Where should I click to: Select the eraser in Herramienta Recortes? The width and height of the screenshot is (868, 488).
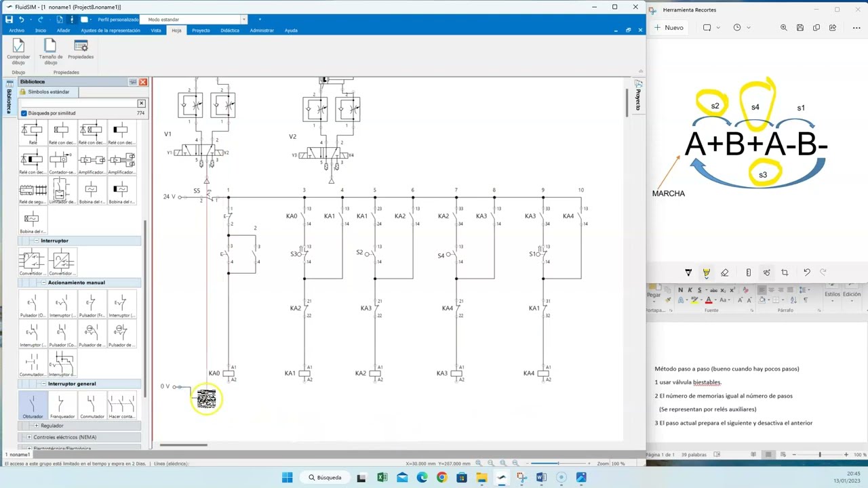724,272
